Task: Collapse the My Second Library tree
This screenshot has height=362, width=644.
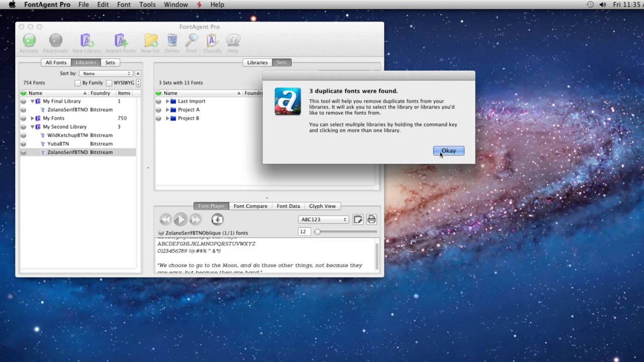Action: coord(32,127)
